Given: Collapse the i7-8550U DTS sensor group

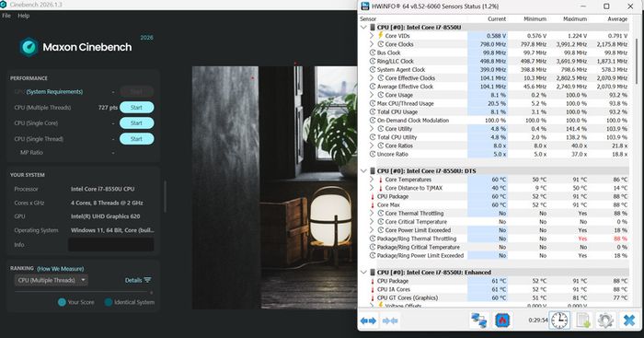Looking at the screenshot, I should coord(363,171).
